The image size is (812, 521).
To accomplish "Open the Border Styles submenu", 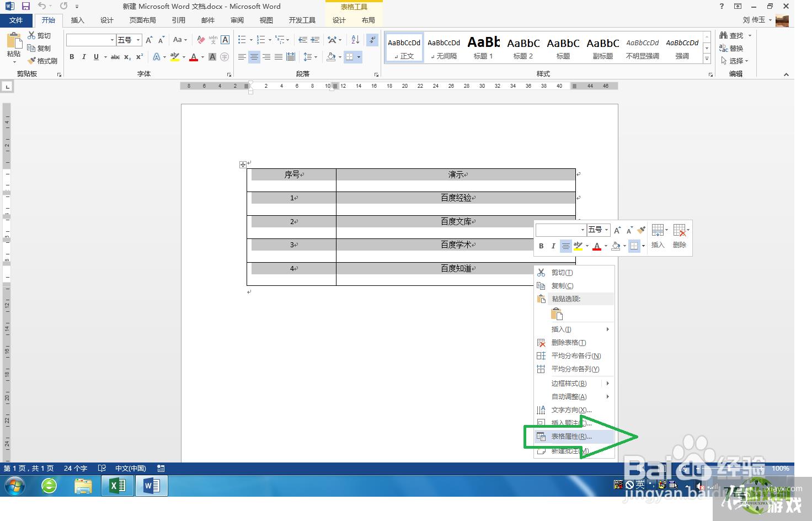I will click(x=574, y=384).
